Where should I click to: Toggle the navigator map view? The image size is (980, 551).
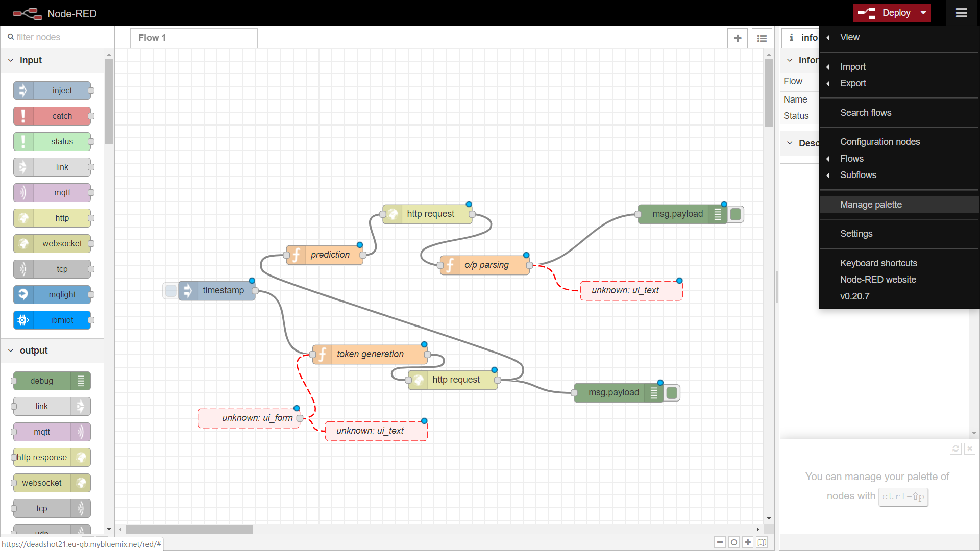point(762,542)
